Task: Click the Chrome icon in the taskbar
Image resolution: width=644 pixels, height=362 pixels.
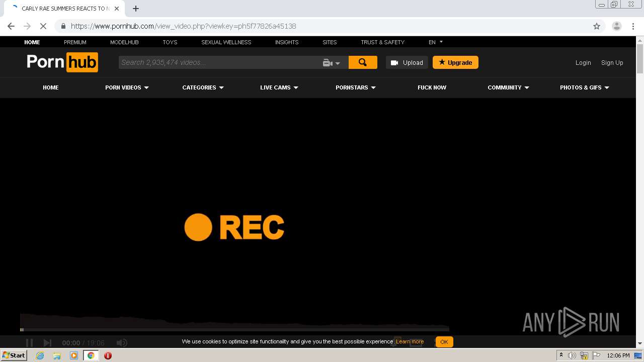Action: pos(91,355)
